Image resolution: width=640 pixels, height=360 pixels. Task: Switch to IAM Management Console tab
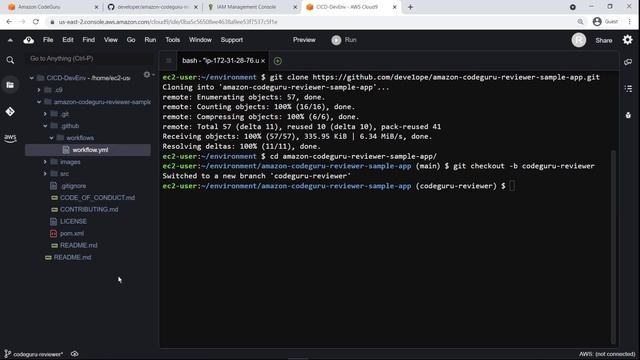[x=252, y=7]
